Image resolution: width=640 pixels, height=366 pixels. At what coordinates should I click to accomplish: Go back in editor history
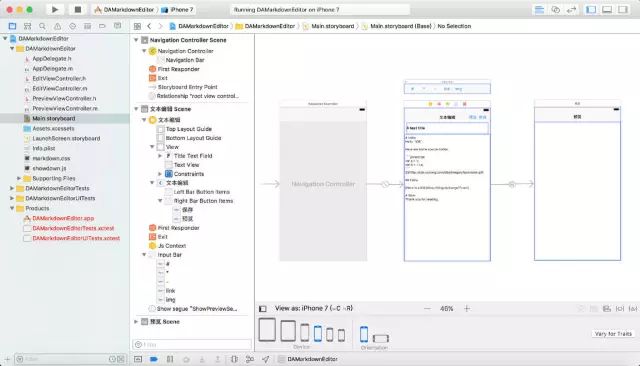point(149,26)
